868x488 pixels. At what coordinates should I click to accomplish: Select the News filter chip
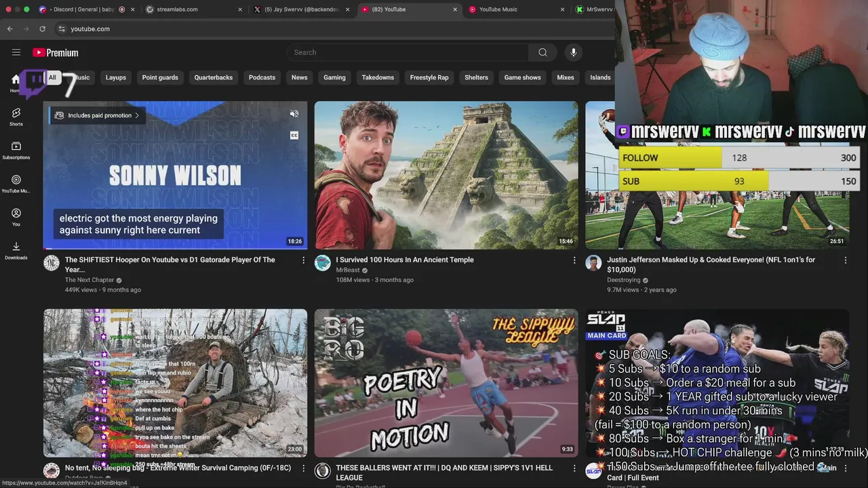[x=300, y=77]
